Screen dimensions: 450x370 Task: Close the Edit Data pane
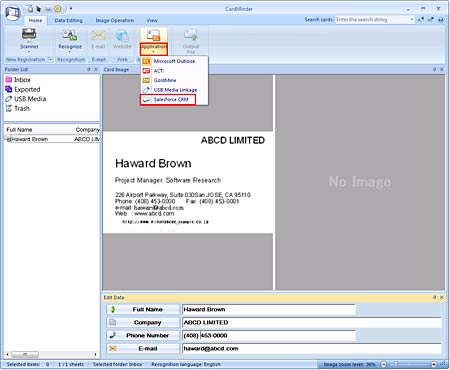point(442,297)
